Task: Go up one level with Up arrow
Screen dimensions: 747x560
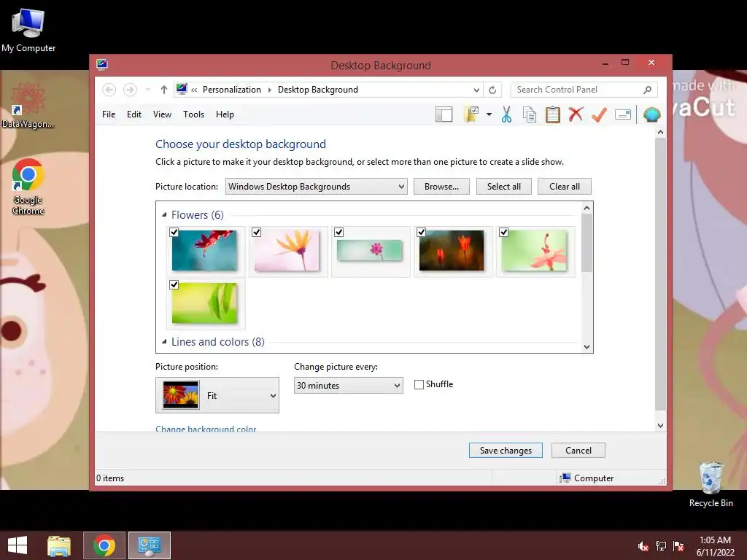Action: [164, 90]
